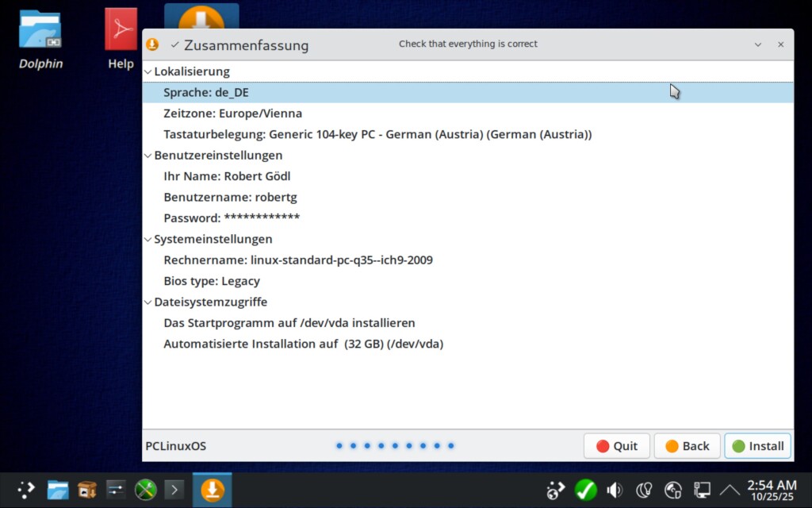Open the KDE application launcher
The width and height of the screenshot is (812, 508).
click(27, 490)
